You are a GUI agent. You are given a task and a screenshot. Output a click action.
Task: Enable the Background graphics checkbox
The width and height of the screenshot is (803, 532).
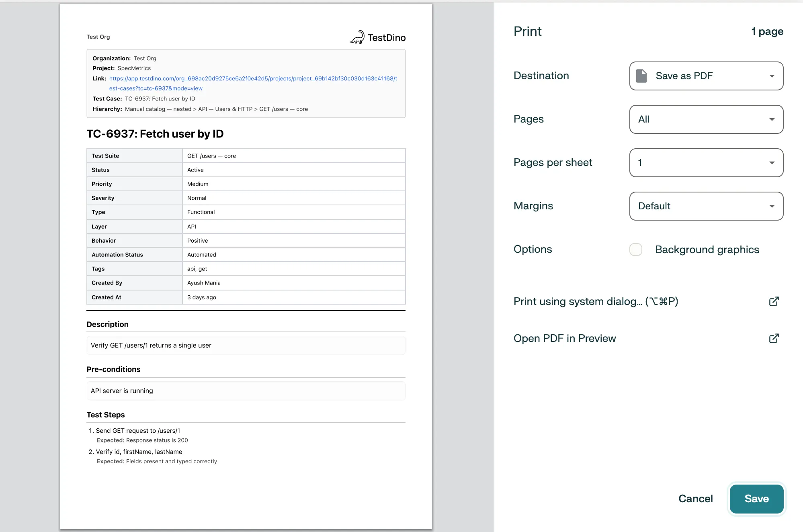click(635, 250)
